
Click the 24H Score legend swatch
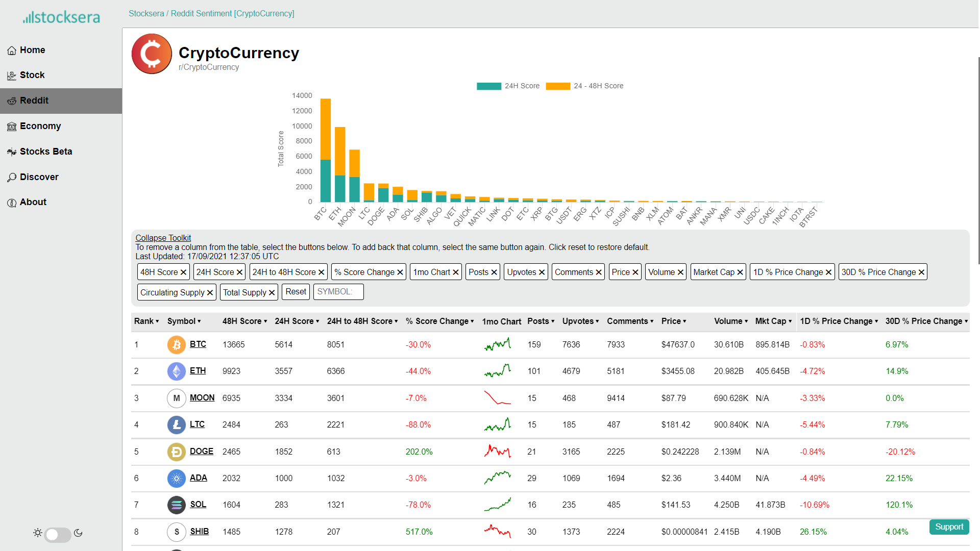(488, 86)
